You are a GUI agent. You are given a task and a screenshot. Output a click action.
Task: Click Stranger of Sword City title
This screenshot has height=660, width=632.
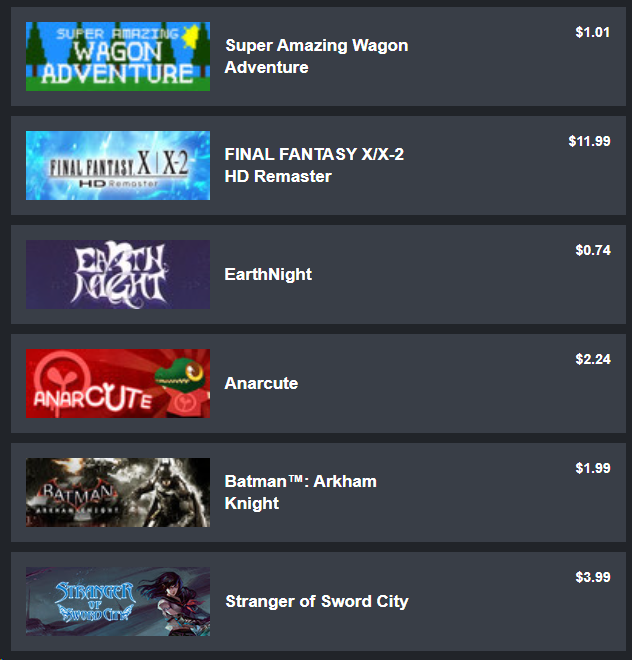coord(317,601)
